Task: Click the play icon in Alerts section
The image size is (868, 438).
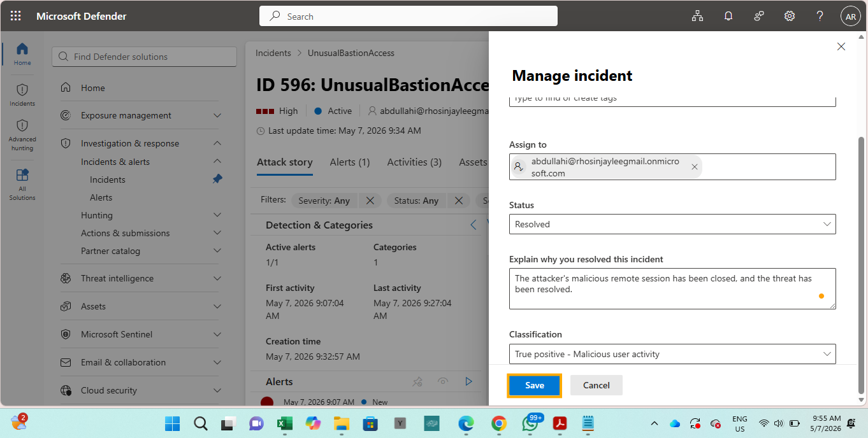Action: [468, 381]
